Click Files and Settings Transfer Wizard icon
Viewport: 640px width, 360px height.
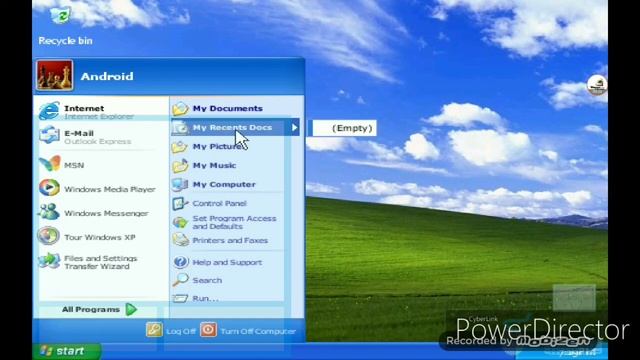point(49,261)
